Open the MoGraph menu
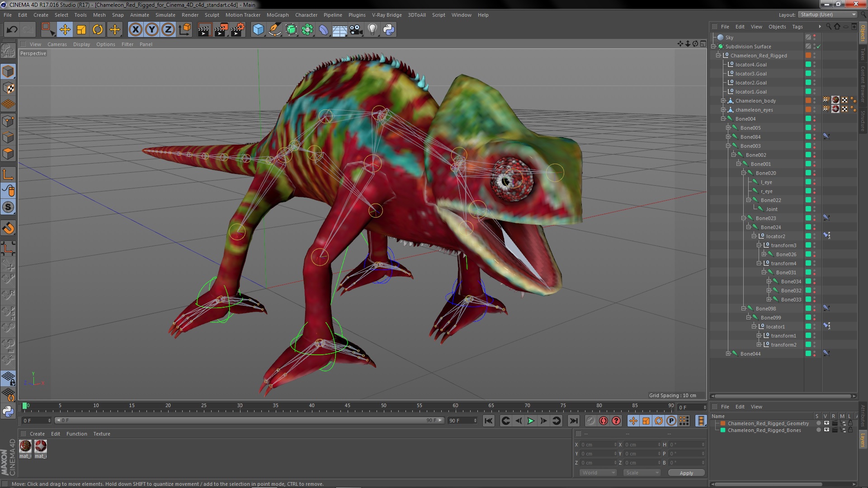 (278, 15)
